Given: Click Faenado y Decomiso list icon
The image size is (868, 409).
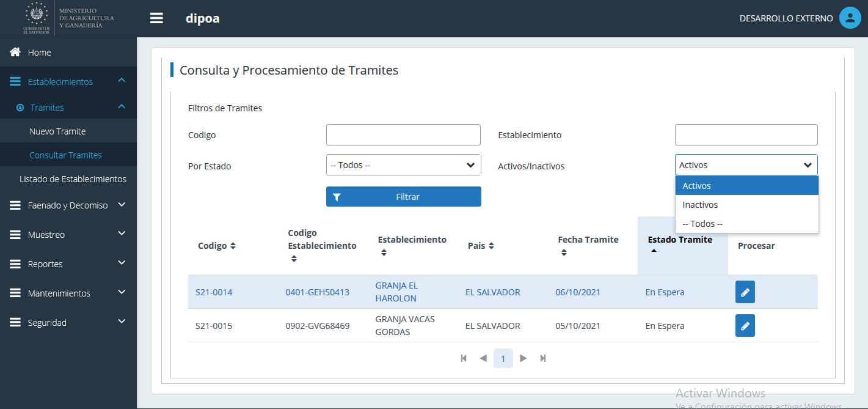Looking at the screenshot, I should (x=15, y=205).
